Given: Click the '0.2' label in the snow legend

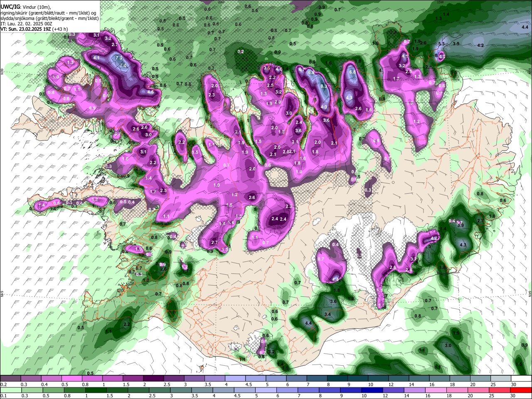Looking at the screenshot, I should (x=3, y=384).
